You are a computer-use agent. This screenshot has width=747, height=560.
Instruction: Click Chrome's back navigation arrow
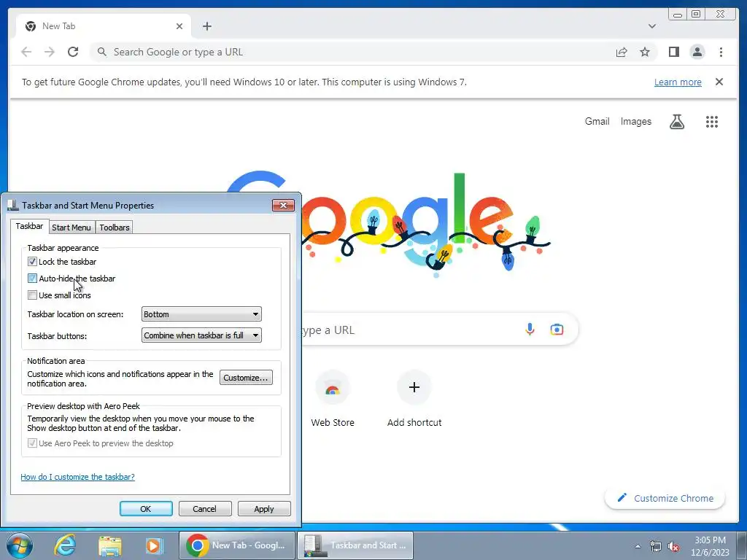[x=26, y=52]
